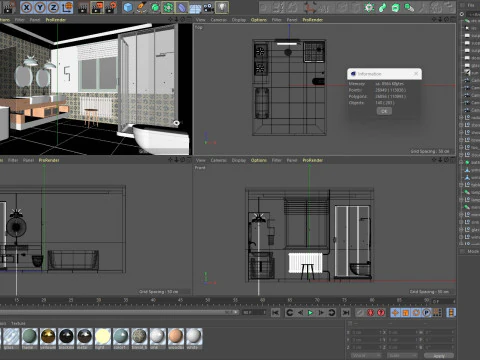This screenshot has height=360, width=480.
Task: Add a Cube primitive object
Action: click(x=128, y=7)
